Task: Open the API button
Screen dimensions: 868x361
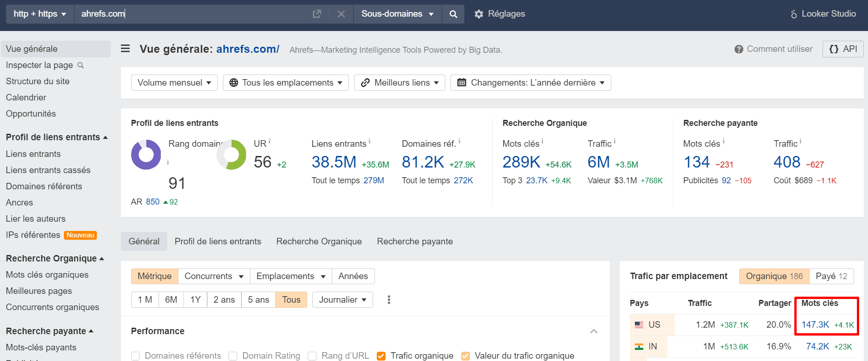Action: (x=843, y=49)
